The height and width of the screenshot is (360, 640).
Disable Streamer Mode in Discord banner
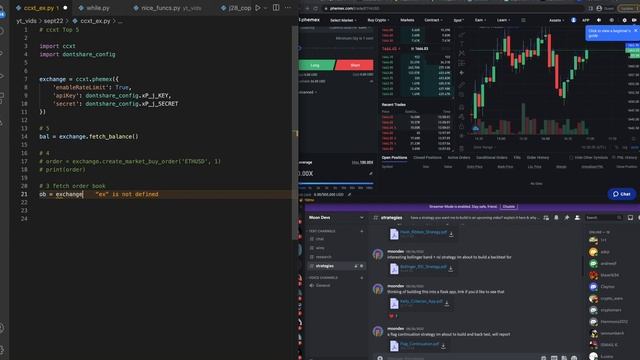point(509,207)
